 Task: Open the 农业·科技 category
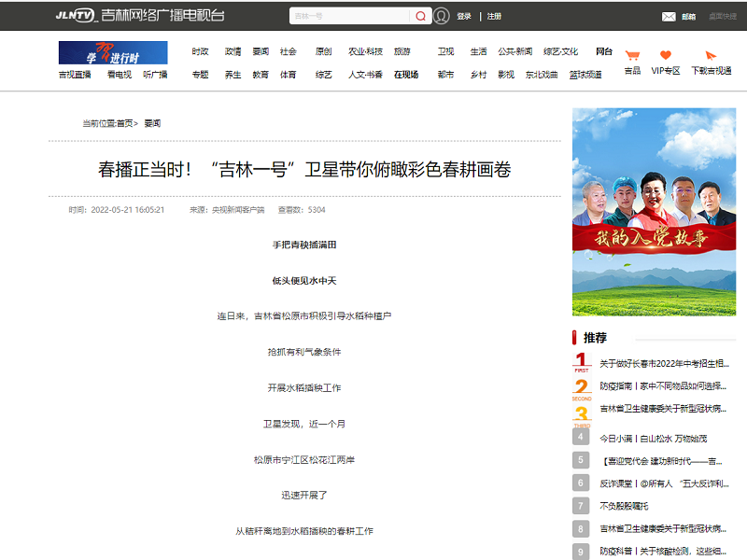tap(365, 52)
